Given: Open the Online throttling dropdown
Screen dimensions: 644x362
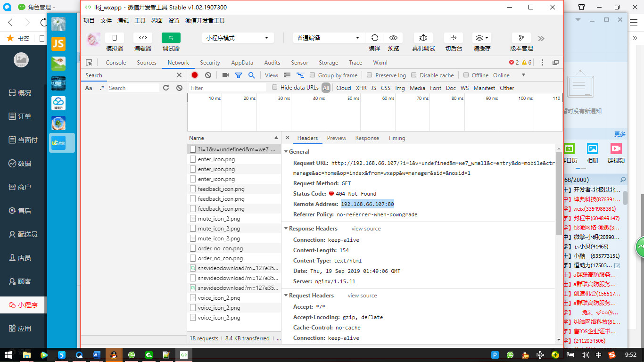Looking at the screenshot, I should tap(509, 75).
